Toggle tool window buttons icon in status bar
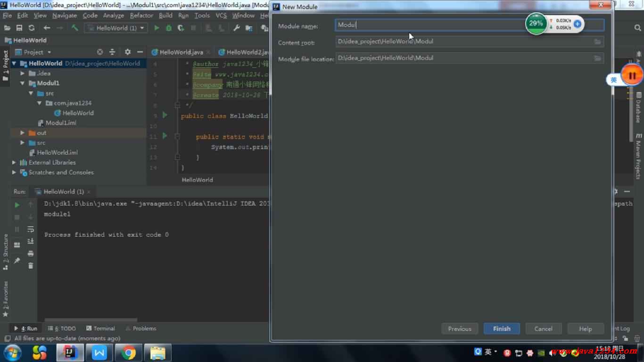This screenshot has height=362, width=644. 7,338
